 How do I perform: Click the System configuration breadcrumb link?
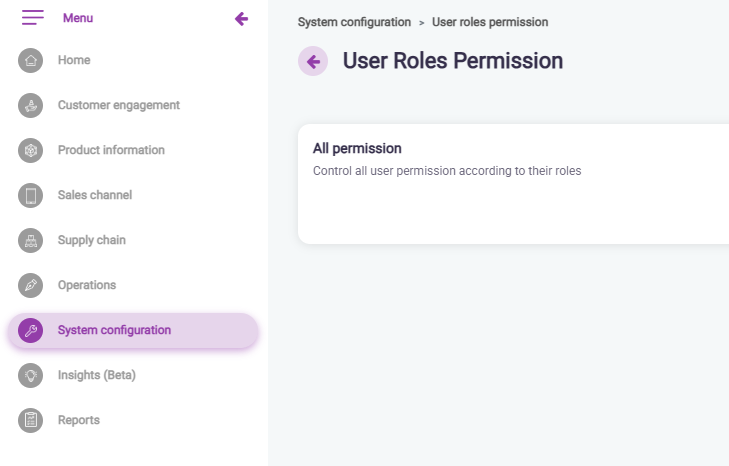pyautogui.click(x=354, y=22)
